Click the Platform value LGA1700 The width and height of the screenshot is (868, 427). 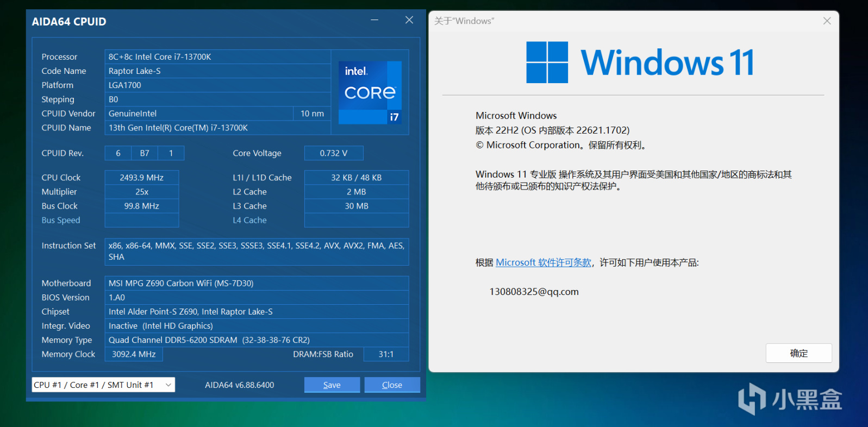click(x=217, y=85)
